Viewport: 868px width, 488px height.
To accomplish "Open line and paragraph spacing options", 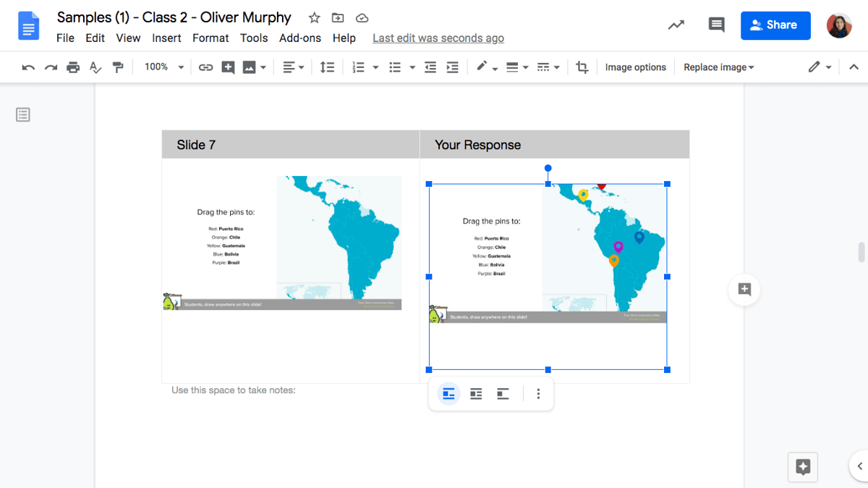I will point(327,67).
